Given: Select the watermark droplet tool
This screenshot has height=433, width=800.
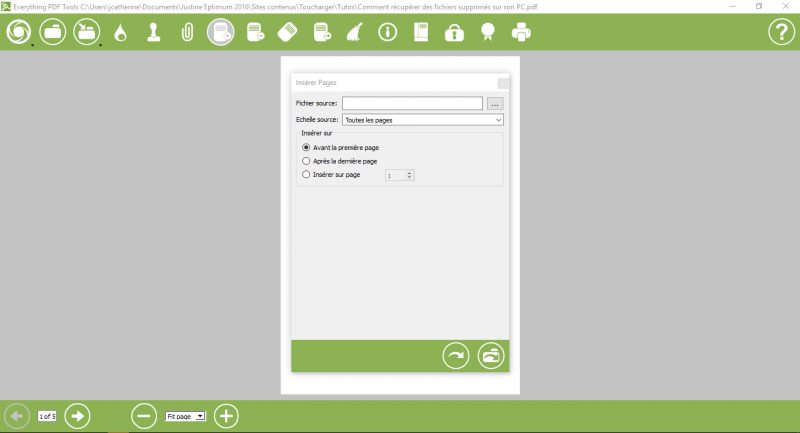Looking at the screenshot, I should (x=120, y=33).
